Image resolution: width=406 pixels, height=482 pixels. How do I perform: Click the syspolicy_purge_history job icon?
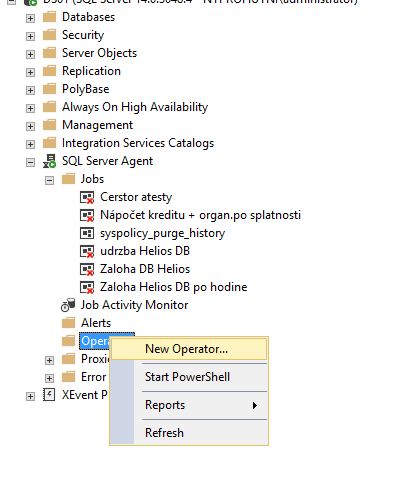(x=87, y=233)
